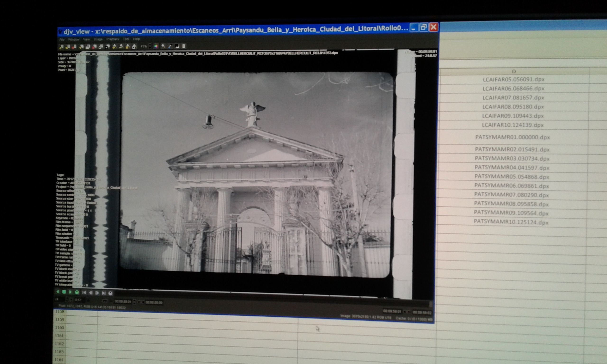
Task: Stop playback with the green square
Action: 64,292
